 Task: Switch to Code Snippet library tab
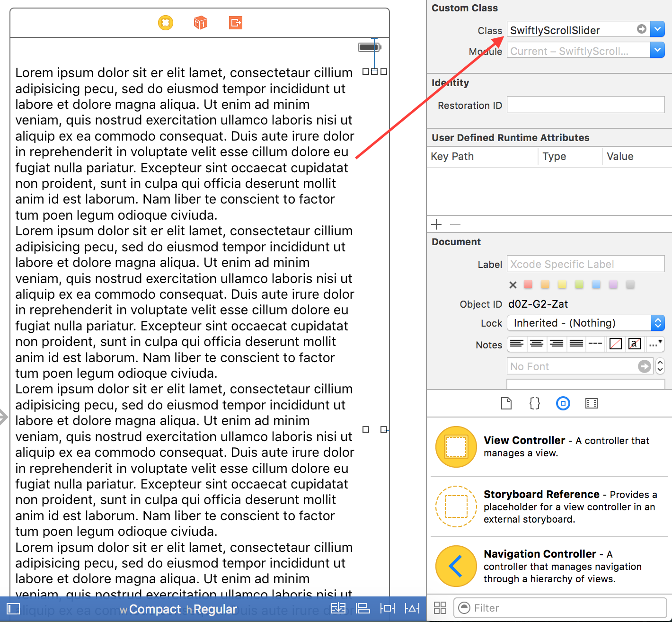(535, 403)
